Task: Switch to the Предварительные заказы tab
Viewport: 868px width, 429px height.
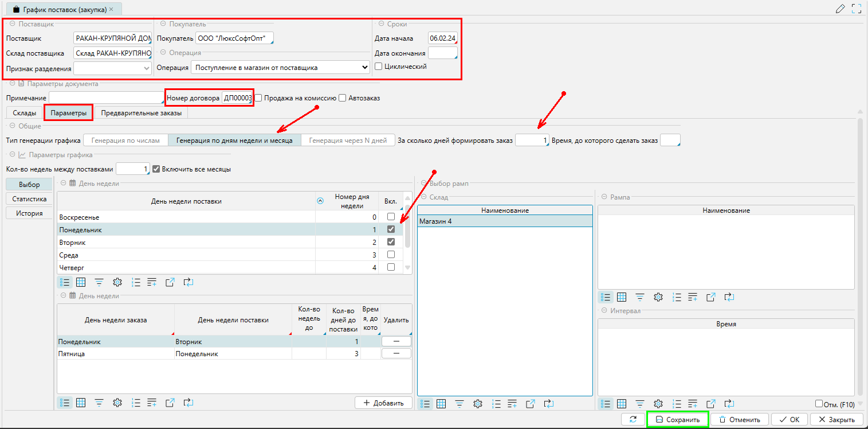Action: pyautogui.click(x=141, y=113)
